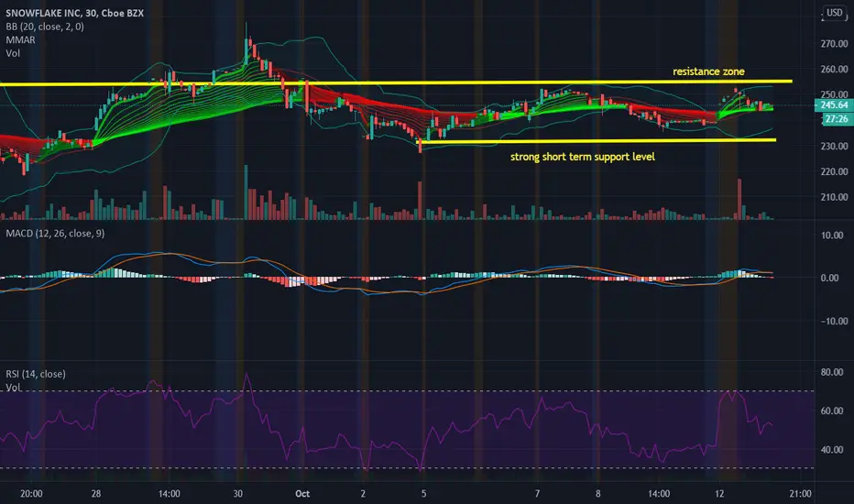The width and height of the screenshot is (854, 504).
Task: Click the '21:00' time axis label
Action: (x=800, y=494)
